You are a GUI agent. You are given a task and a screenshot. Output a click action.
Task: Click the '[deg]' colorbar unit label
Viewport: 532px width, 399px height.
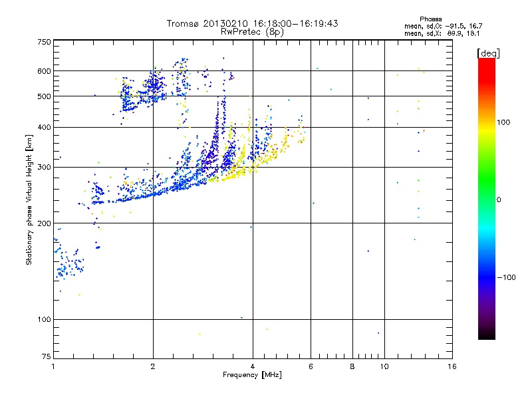click(x=488, y=53)
